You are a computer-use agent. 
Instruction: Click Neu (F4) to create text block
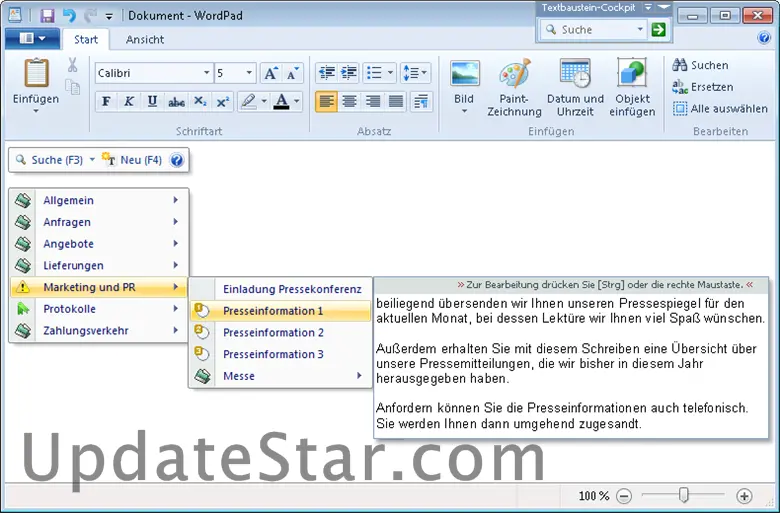[x=132, y=160]
